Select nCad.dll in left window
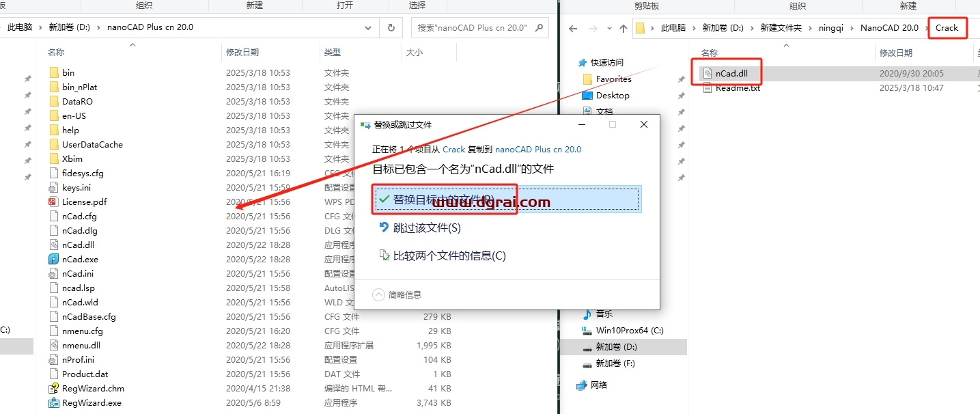The width and height of the screenshot is (980, 414). click(x=78, y=245)
